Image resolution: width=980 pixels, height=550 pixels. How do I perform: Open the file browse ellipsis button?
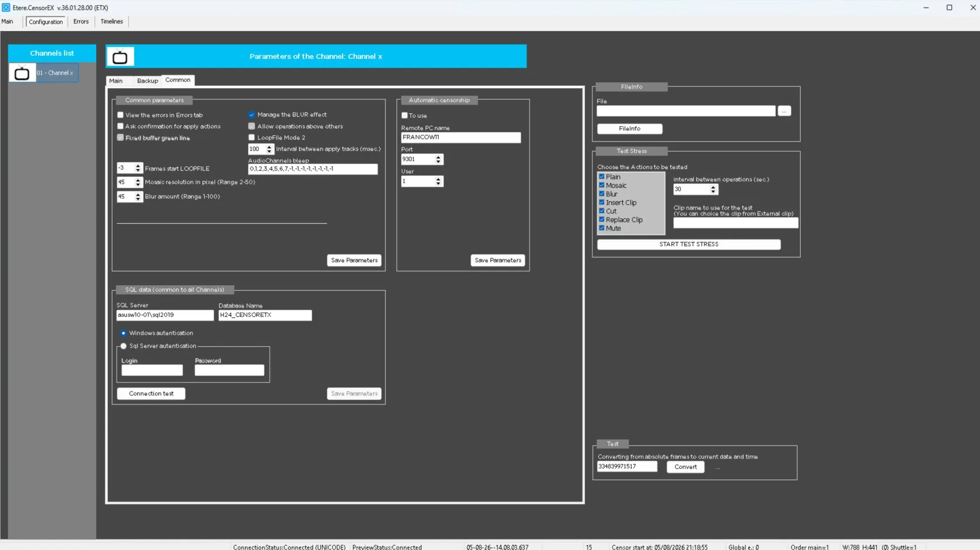pos(784,111)
